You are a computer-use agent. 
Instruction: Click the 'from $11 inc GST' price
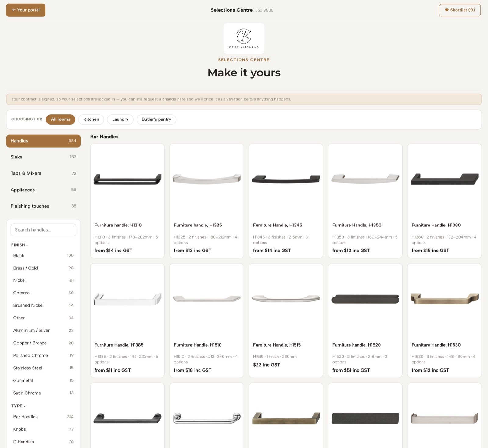113,370
